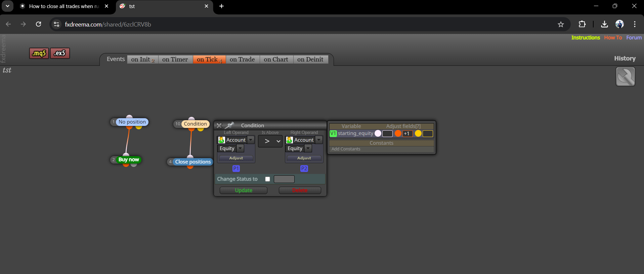
Task: Click the Events label
Action: click(116, 59)
